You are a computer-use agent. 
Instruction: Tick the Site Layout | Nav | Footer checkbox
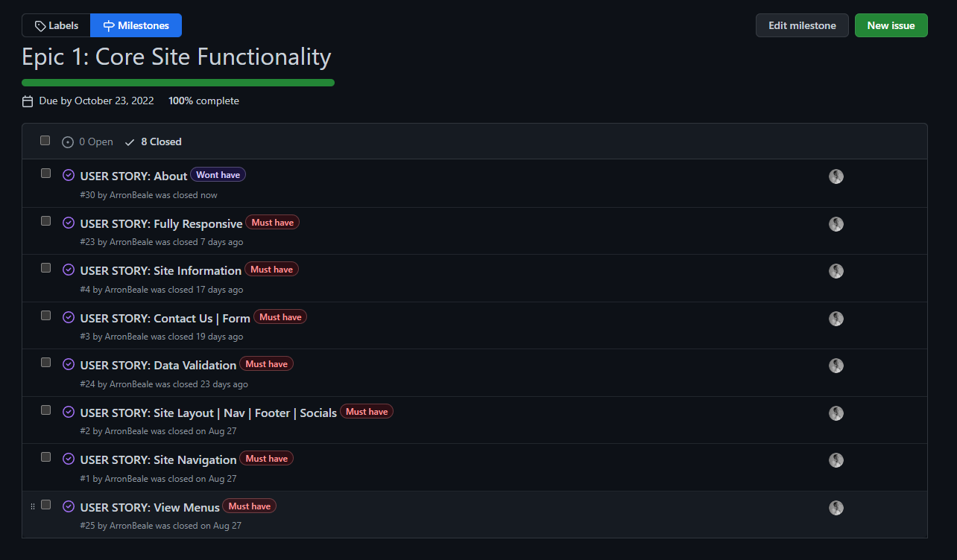coord(45,410)
